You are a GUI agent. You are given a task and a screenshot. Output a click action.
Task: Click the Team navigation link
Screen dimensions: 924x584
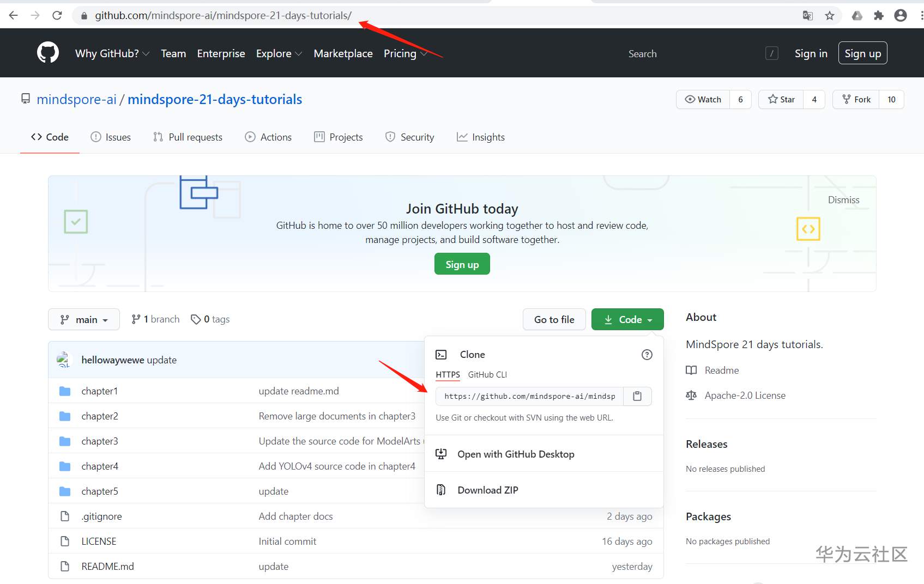[173, 53]
